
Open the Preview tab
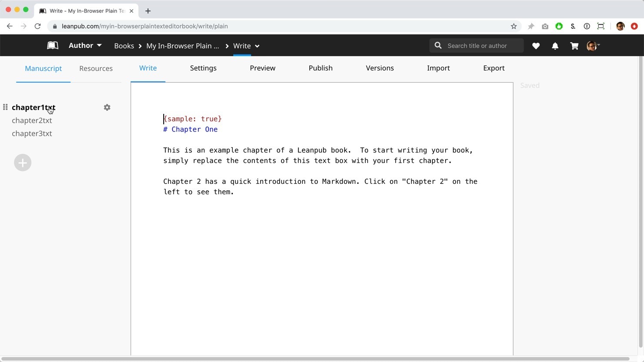(262, 68)
